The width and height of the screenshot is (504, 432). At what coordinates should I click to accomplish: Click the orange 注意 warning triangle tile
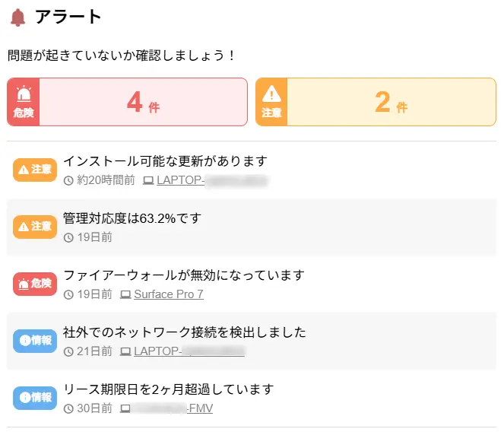click(271, 102)
